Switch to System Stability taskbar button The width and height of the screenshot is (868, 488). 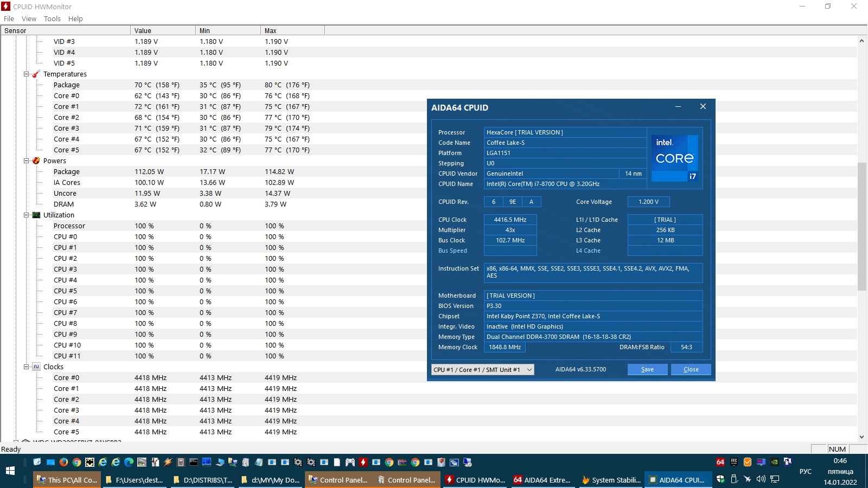point(611,480)
